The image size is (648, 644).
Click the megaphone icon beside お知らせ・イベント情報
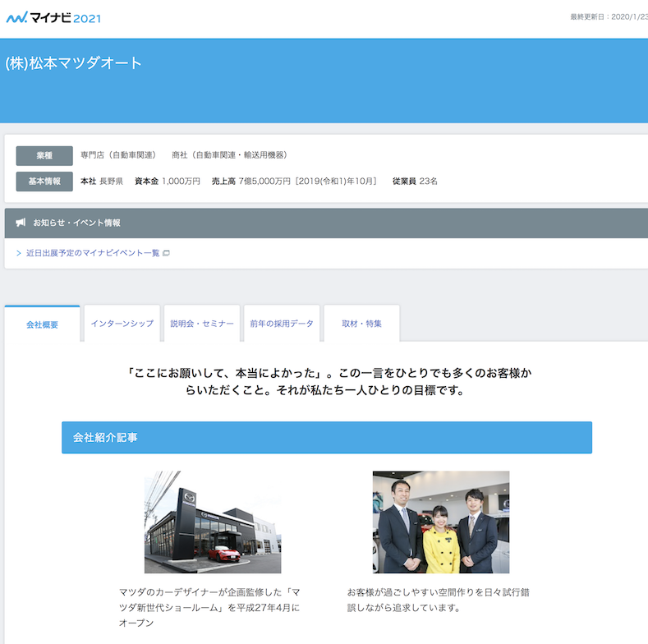(21, 223)
